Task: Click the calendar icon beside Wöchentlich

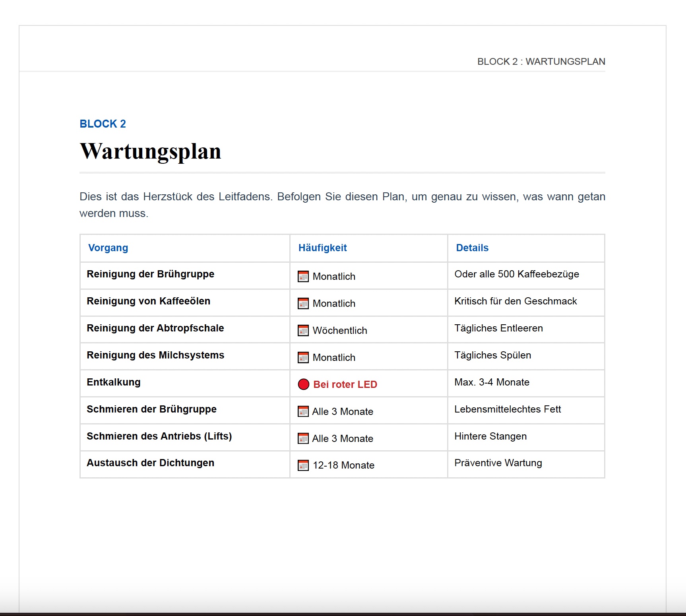Action: pos(303,330)
